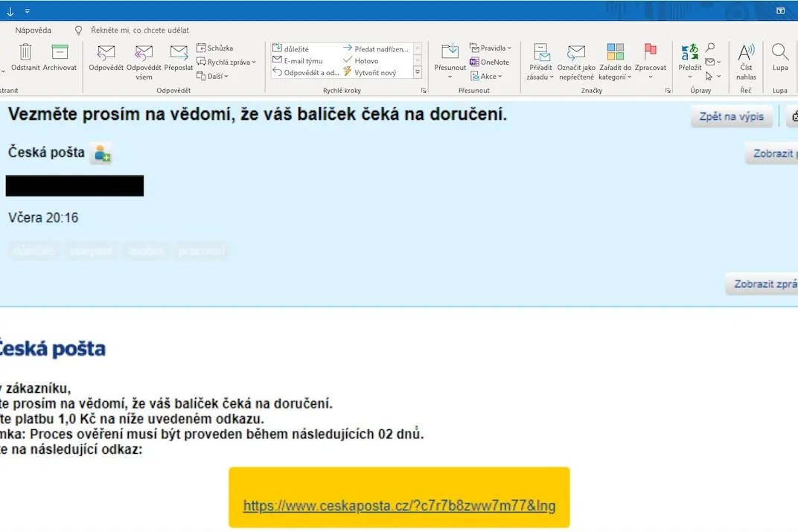Image resolution: width=798 pixels, height=532 pixels.
Task: Run the E-mail týmu quick step
Action: [299, 60]
